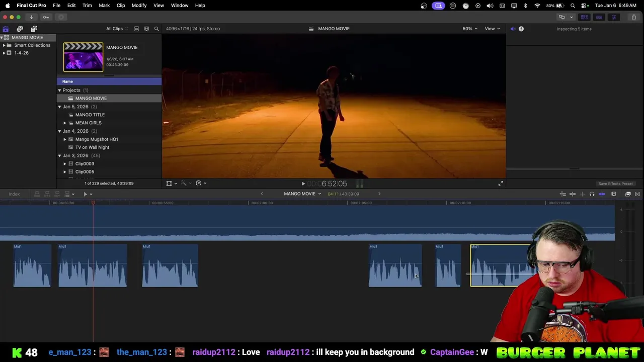Expand the MEAN GIRLS clip row
Screen dimensions: 644x362
(x=65, y=123)
